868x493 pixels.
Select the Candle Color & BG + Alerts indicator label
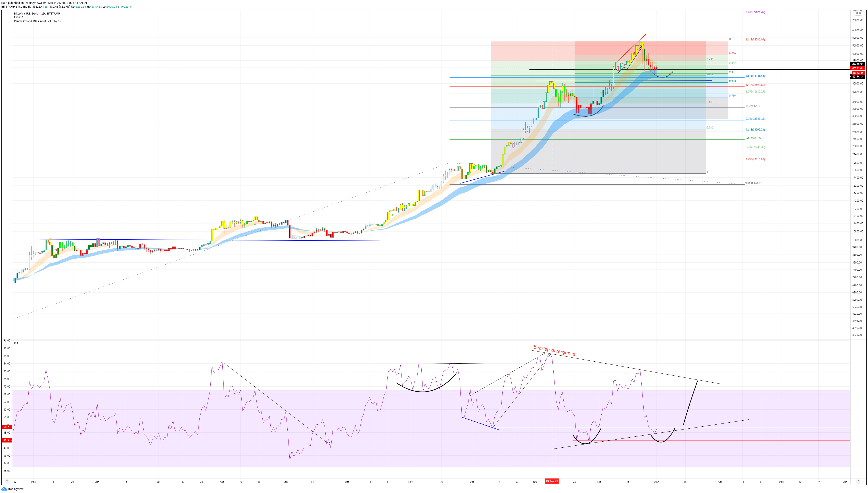pyautogui.click(x=38, y=21)
